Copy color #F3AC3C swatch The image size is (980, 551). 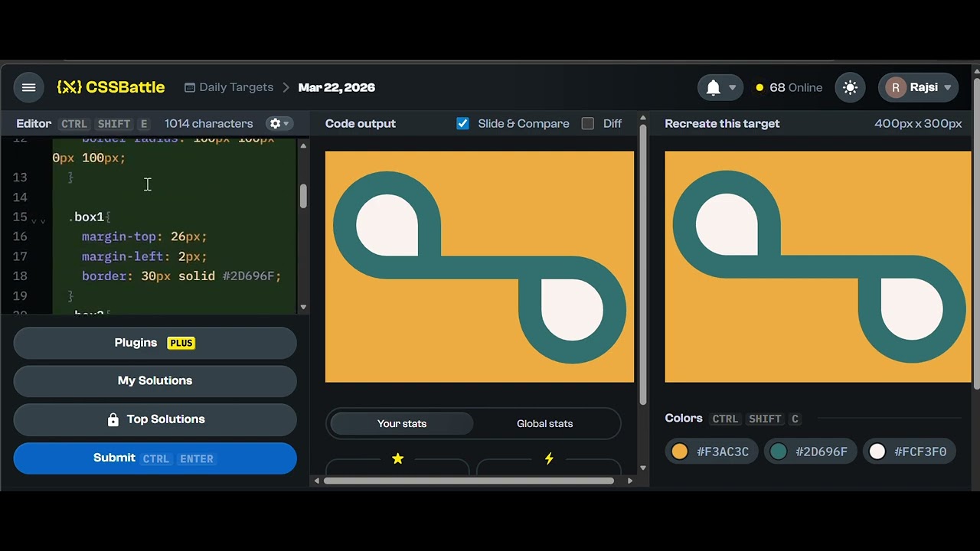click(711, 452)
